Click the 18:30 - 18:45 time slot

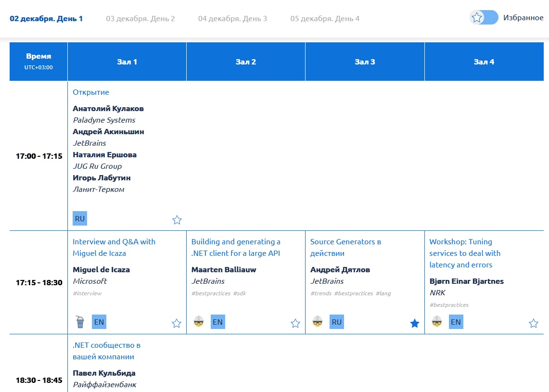39,380
